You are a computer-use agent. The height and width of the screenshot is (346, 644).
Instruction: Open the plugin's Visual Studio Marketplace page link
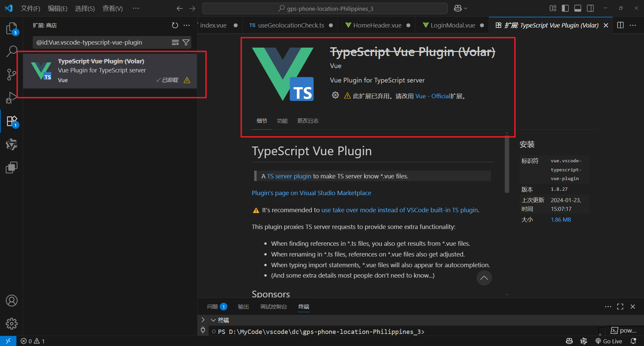[x=311, y=193]
